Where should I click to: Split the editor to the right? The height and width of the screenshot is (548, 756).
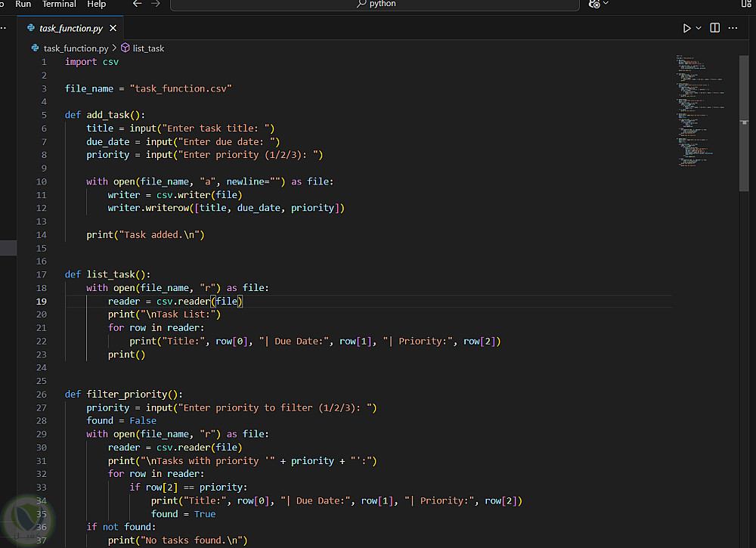tap(715, 28)
